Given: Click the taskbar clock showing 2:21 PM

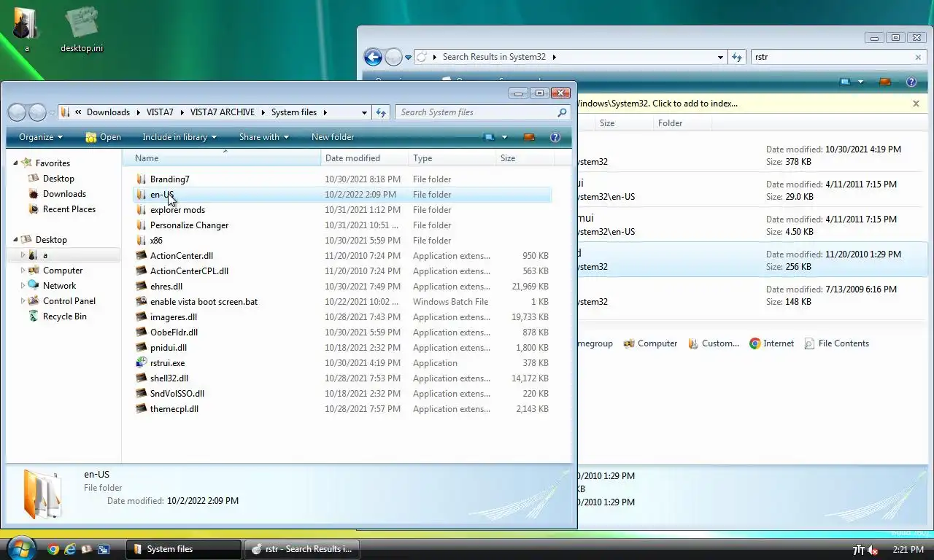Looking at the screenshot, I should [x=908, y=550].
